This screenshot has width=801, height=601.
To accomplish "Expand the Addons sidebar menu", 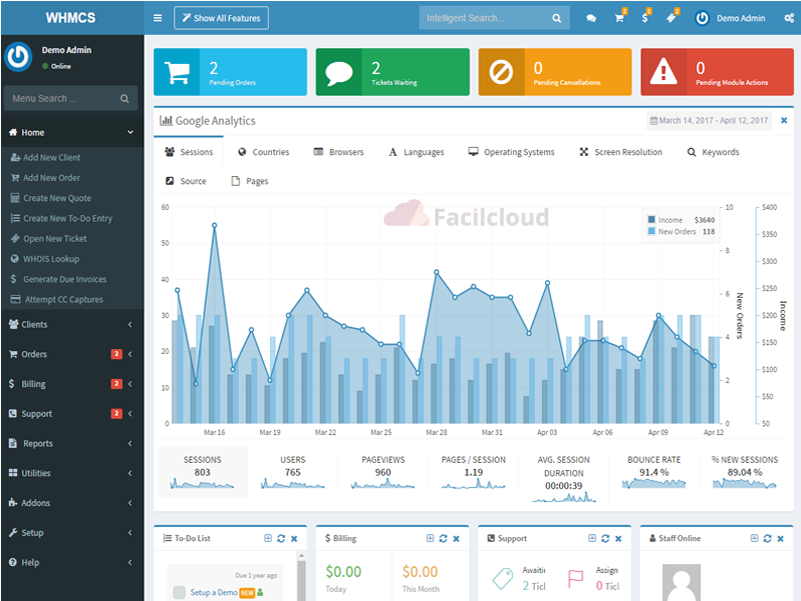I will [72, 503].
